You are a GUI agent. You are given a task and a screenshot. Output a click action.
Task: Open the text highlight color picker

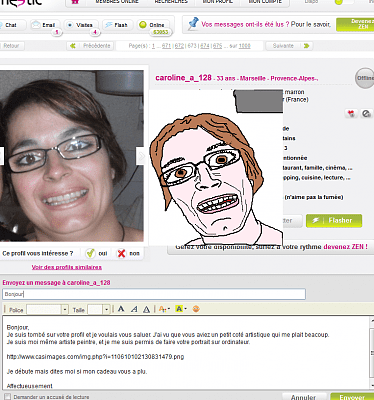point(181,309)
